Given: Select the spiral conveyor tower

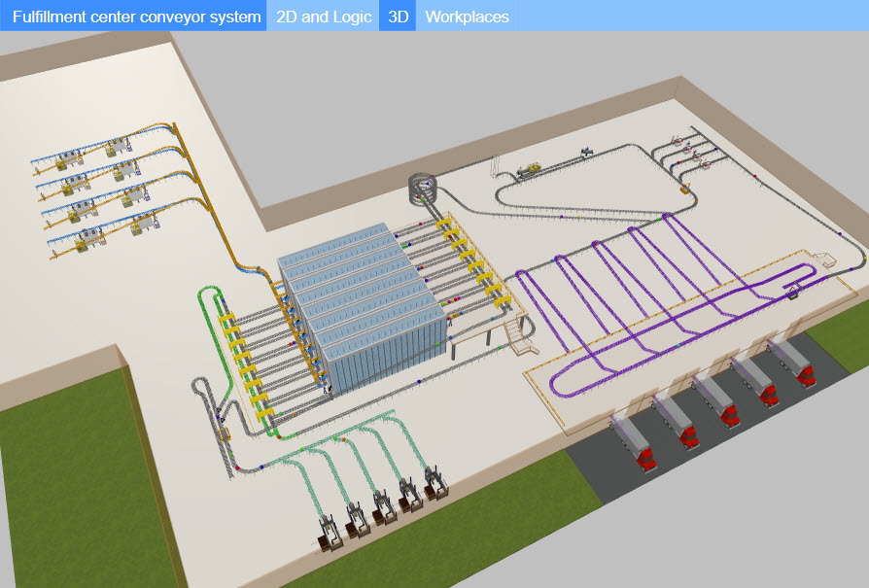Looking at the screenshot, I should [424, 188].
